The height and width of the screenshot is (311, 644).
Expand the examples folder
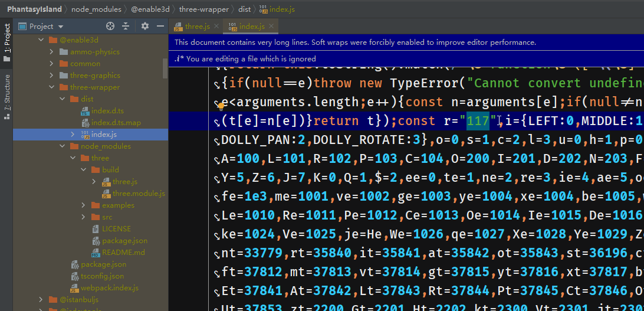coord(83,205)
